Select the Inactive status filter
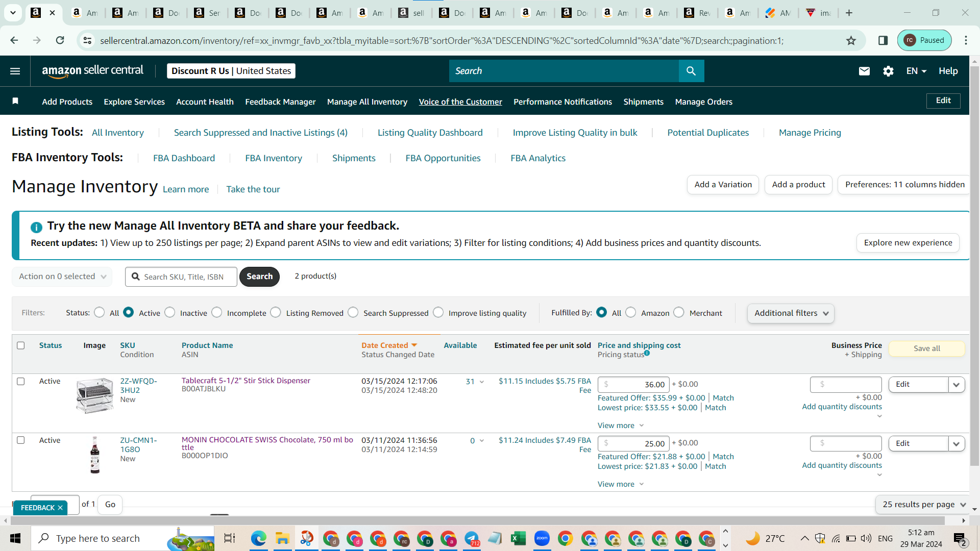The image size is (980, 551). click(170, 312)
